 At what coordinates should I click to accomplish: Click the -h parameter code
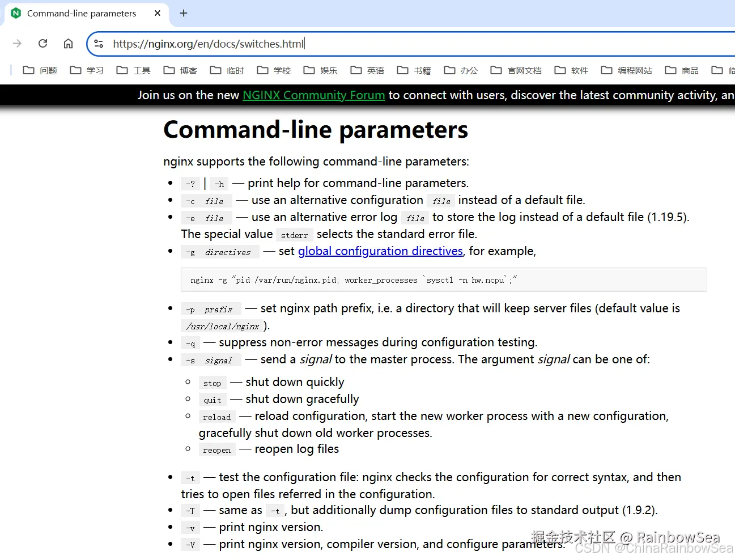[219, 184]
